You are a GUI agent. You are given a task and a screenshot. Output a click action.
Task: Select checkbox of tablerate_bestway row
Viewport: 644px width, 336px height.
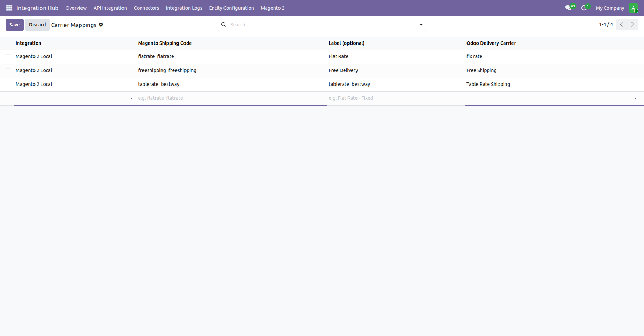pos(8,85)
